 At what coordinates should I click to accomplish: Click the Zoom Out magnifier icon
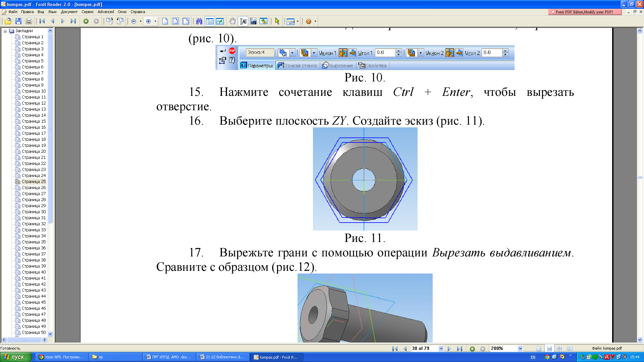tap(134, 21)
